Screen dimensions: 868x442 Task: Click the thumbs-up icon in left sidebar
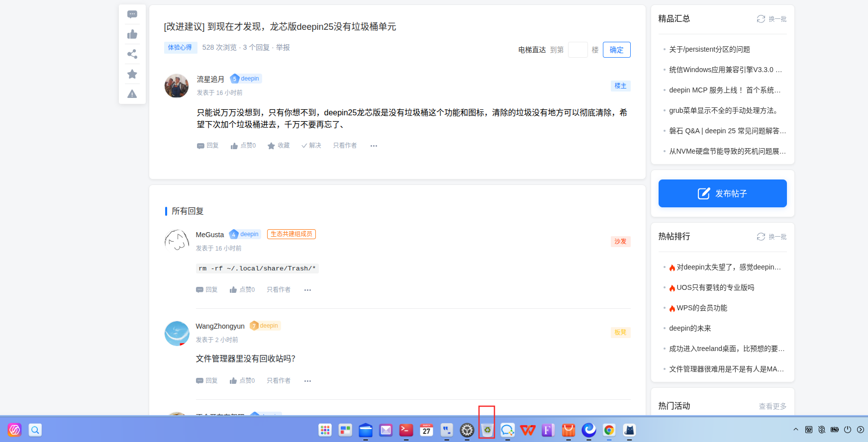point(132,34)
